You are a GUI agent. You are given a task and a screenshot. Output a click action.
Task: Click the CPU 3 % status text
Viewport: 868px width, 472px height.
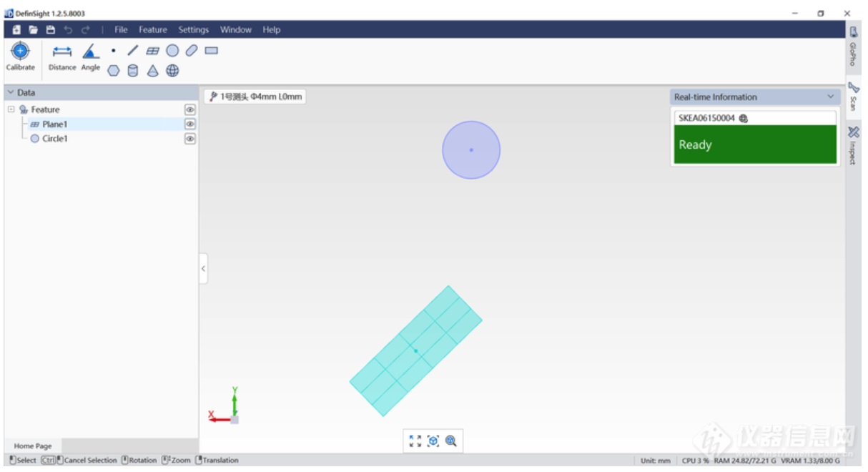tap(696, 461)
